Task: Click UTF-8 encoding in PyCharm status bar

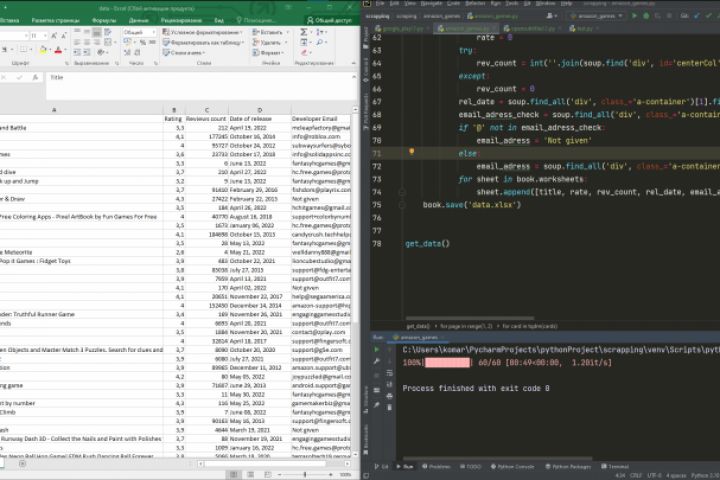Action: tap(654, 475)
